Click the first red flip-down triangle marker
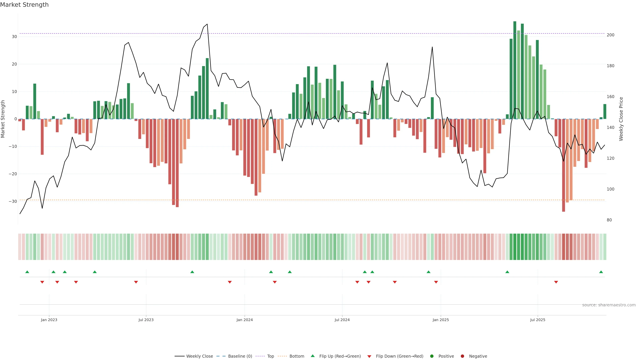This screenshot has height=362, width=644. point(42,282)
